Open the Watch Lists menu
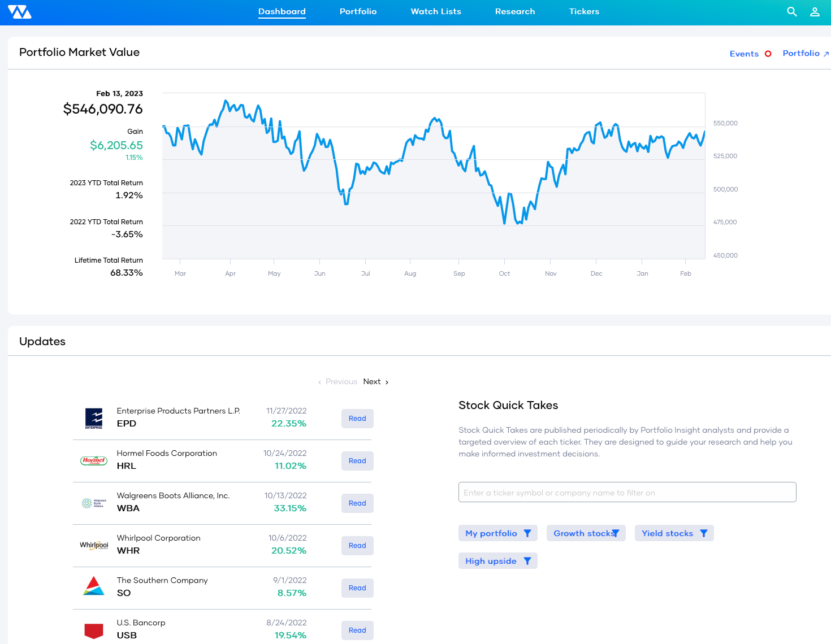831x644 pixels. [435, 11]
